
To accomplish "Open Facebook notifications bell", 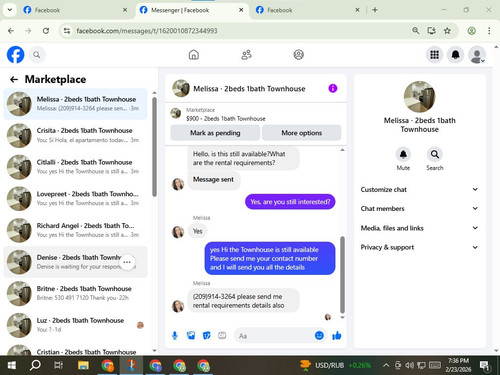I will 455,55.
